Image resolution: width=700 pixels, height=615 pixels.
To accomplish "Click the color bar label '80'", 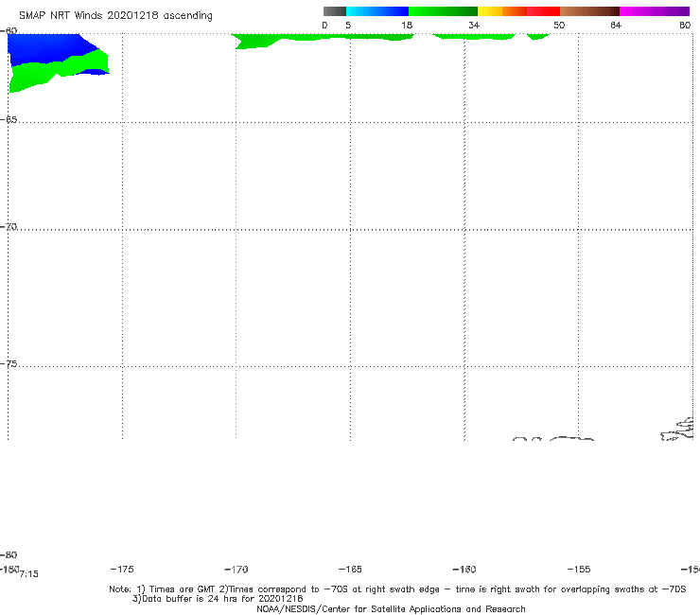I will click(x=685, y=25).
